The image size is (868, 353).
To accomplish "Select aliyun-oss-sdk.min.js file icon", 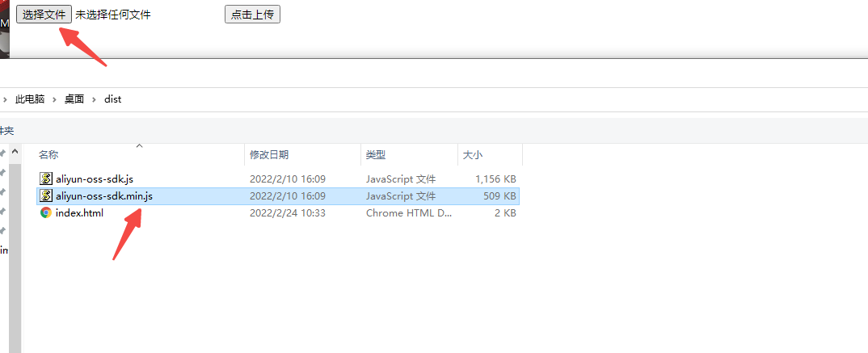I will click(46, 195).
